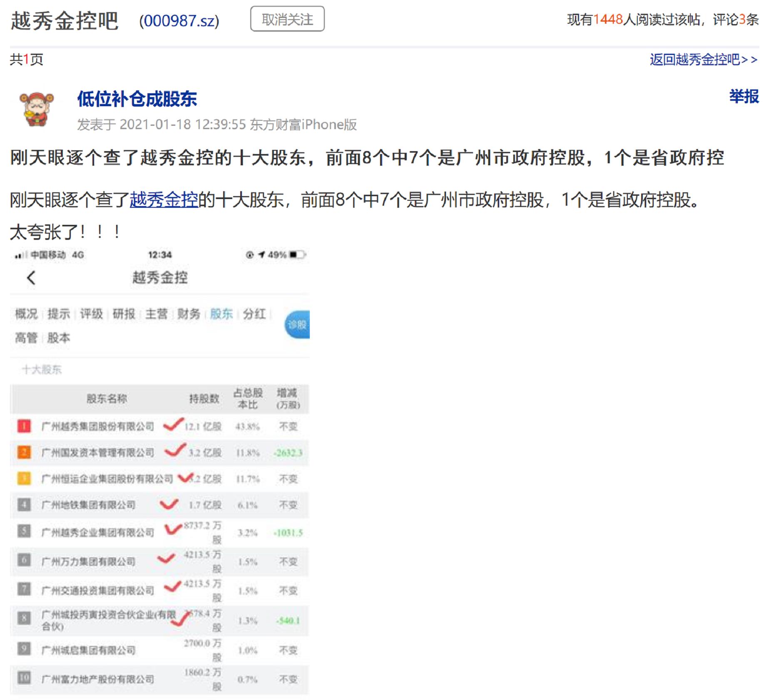Screen dimensions: 769x700
Task: Click rank 2 orange badge icon
Action: click(24, 452)
